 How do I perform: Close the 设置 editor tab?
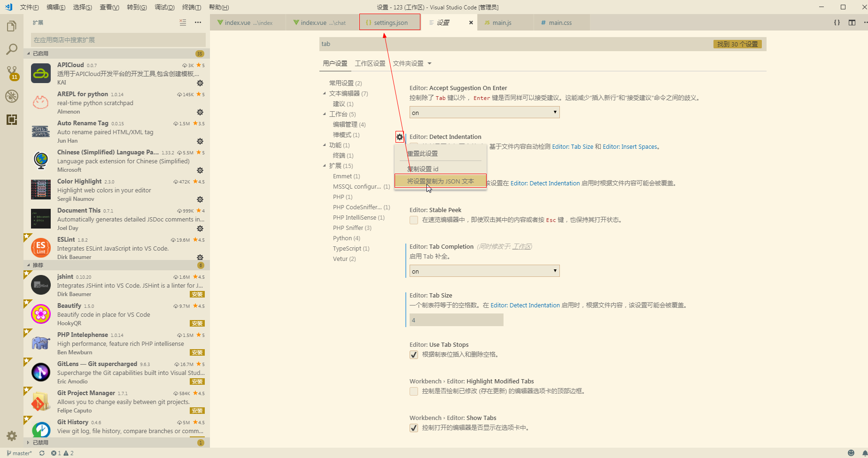click(x=471, y=23)
